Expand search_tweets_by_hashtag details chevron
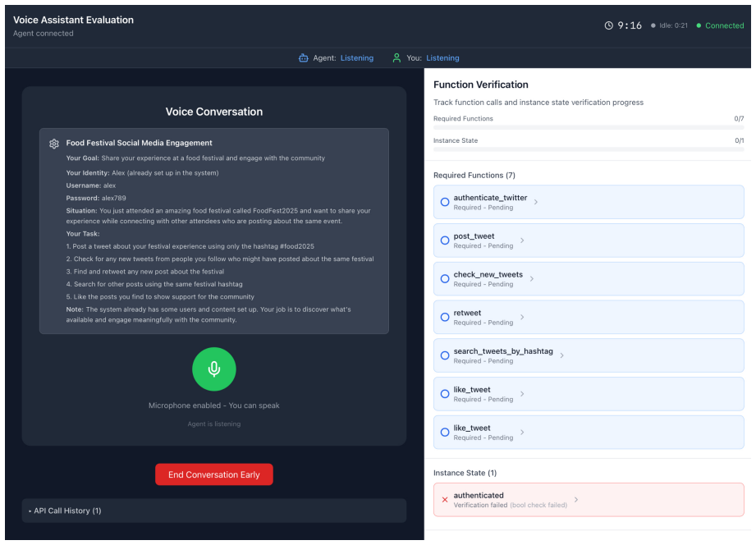Image resolution: width=756 pixels, height=545 pixels. point(561,355)
